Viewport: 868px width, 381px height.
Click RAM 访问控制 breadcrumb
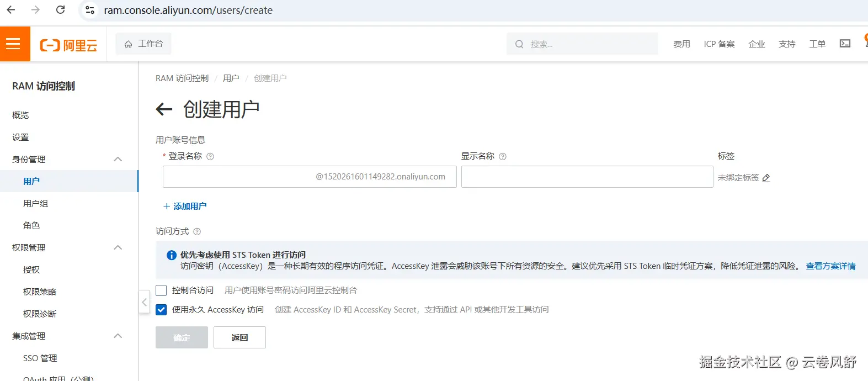[x=182, y=78]
